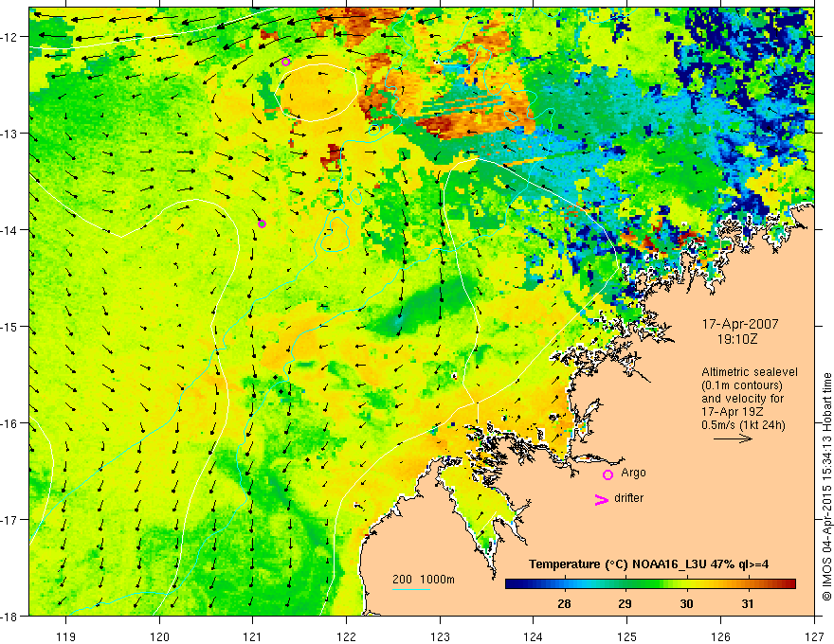Viewport: 834px width, 644px height.
Task: Click the dark red hot spot near 122°E, -13.3
Action: [333, 157]
